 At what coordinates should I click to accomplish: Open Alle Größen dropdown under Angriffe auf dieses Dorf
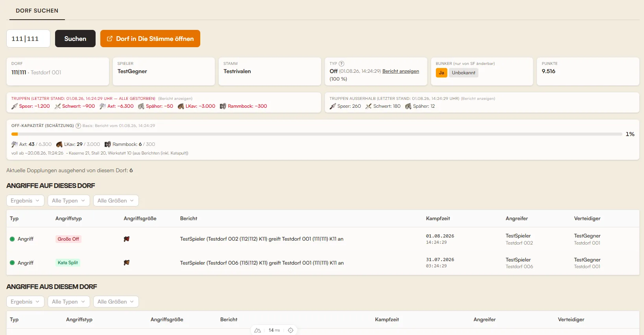[116, 201]
